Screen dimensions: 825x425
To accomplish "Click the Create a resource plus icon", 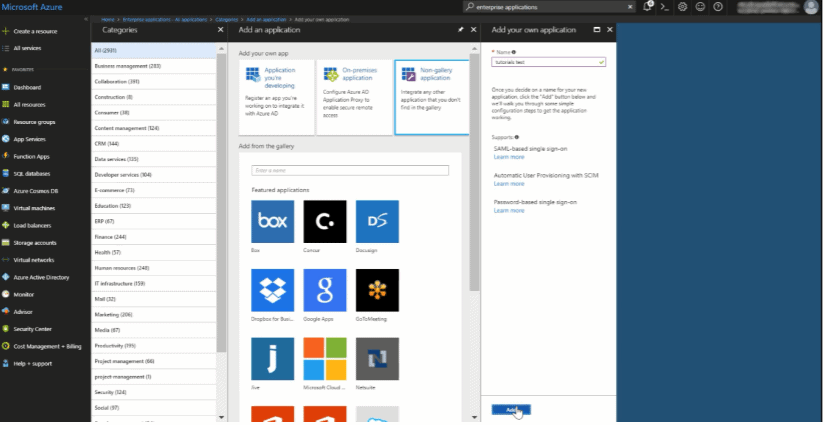I will 6,31.
